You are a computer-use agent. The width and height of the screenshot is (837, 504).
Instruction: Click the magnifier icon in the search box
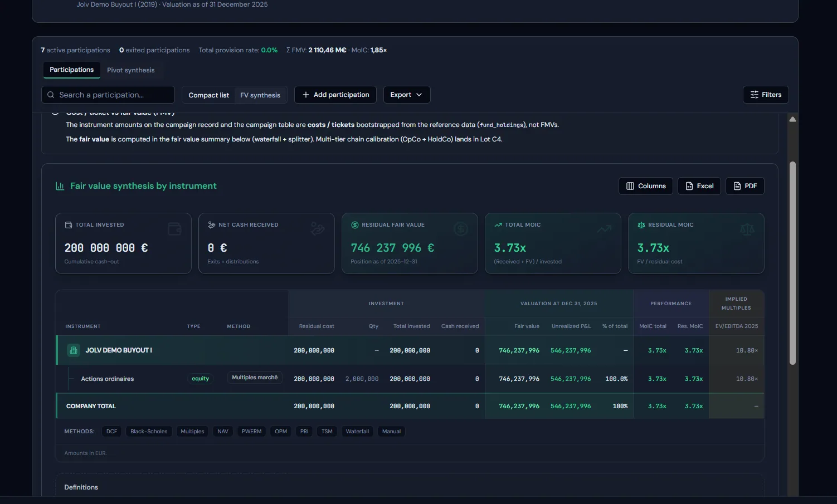[x=51, y=95]
